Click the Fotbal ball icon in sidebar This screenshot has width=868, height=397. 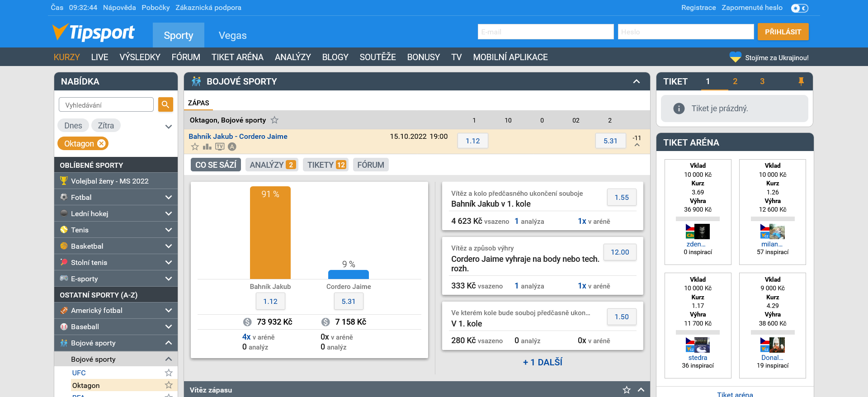(x=64, y=197)
